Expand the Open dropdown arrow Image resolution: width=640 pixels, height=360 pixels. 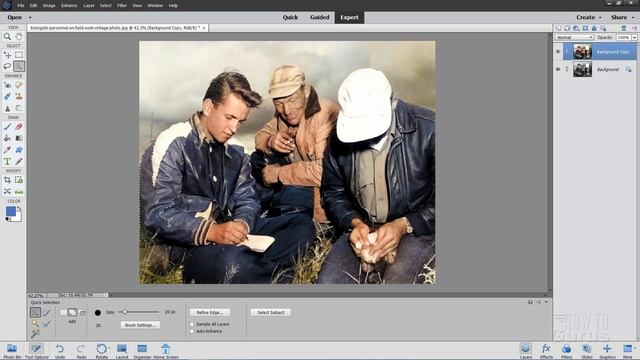pyautogui.click(x=30, y=18)
